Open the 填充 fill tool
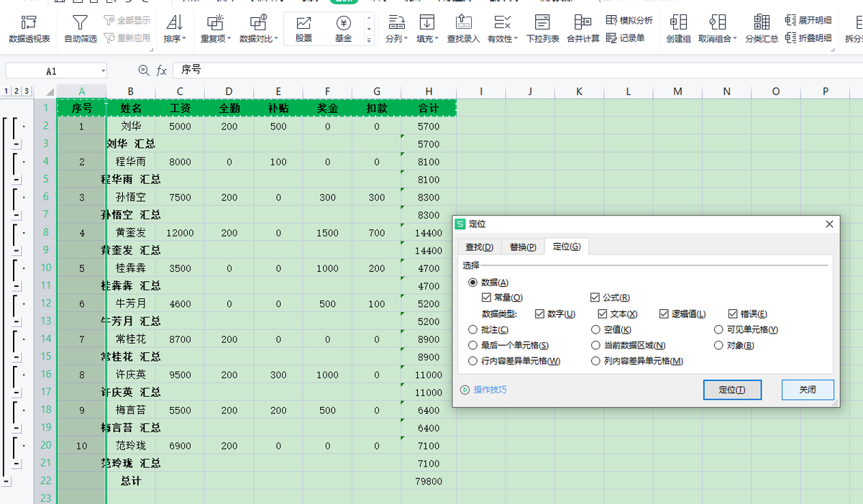 [x=427, y=29]
